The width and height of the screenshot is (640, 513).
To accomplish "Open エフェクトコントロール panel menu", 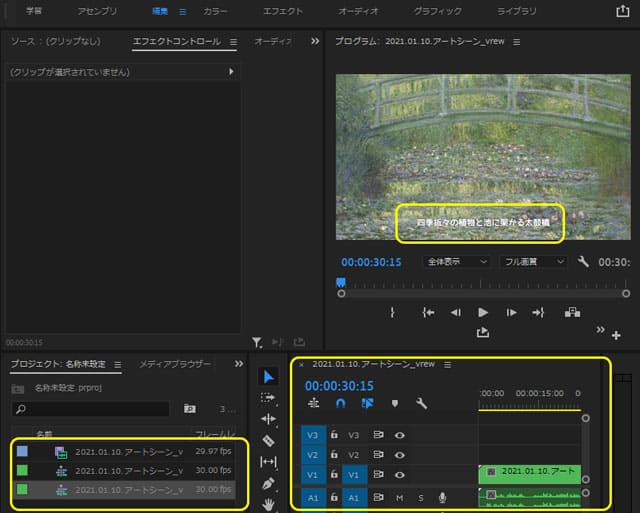I will pos(233,42).
